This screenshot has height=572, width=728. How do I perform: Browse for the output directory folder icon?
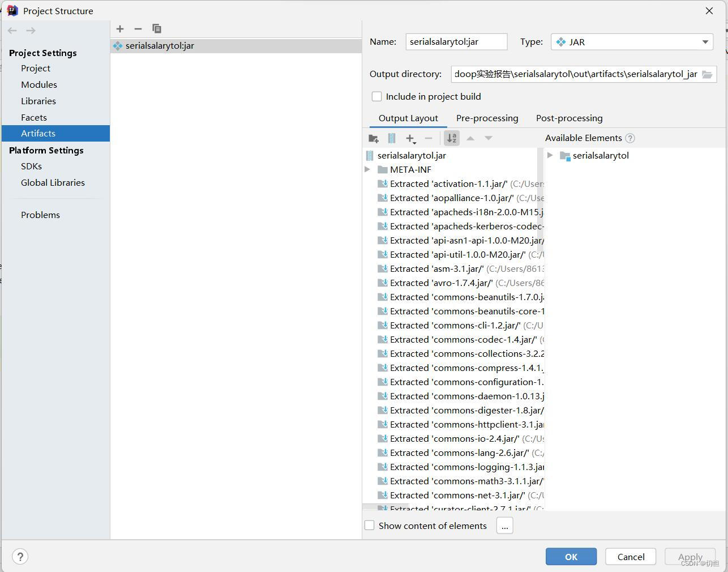click(x=707, y=74)
